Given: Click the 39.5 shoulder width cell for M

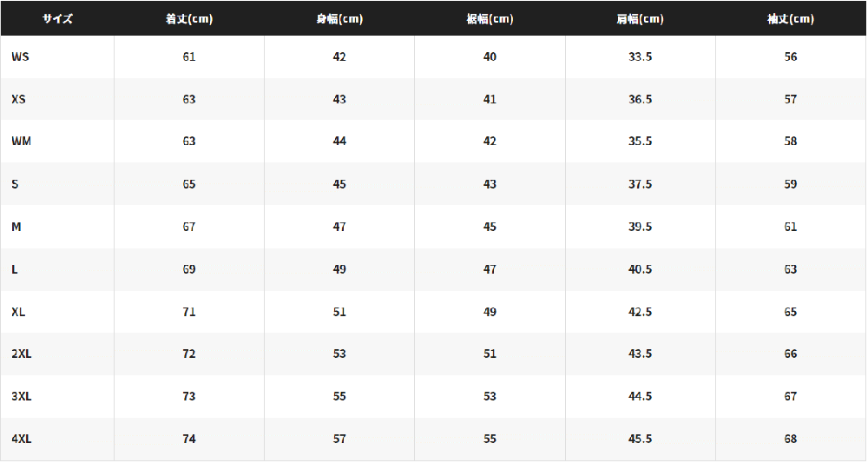Looking at the screenshot, I should 640,227.
